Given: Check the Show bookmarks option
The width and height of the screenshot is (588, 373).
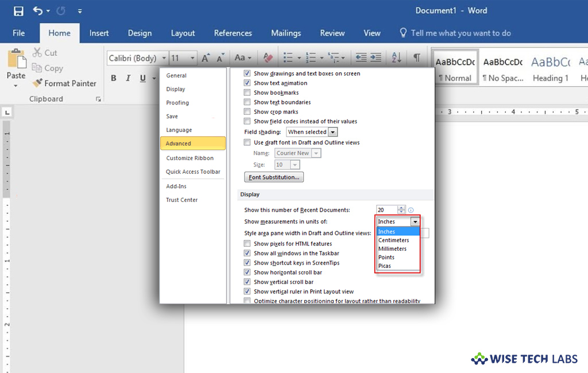Looking at the screenshot, I should (247, 92).
